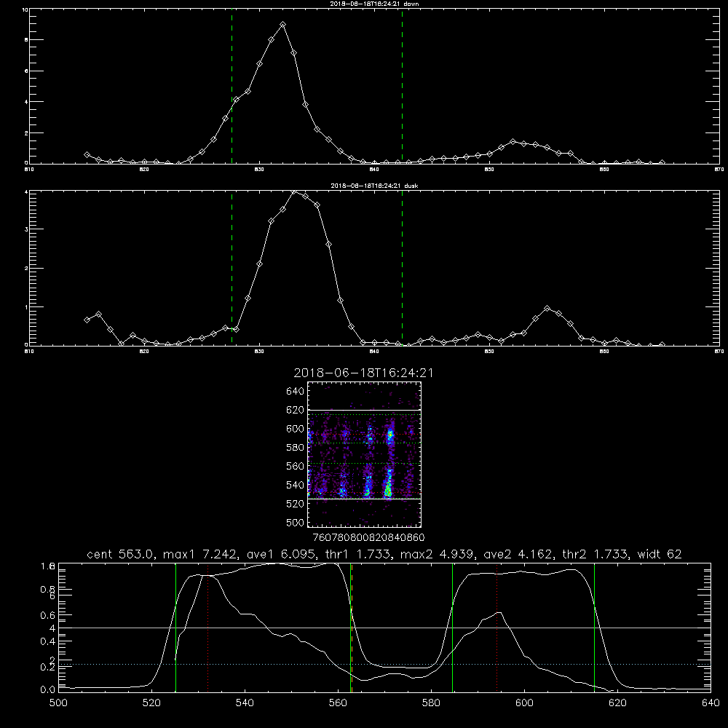Screen dimensions: 728x728
Task: Click the heatmap y-axis label 520
Action: (296, 503)
